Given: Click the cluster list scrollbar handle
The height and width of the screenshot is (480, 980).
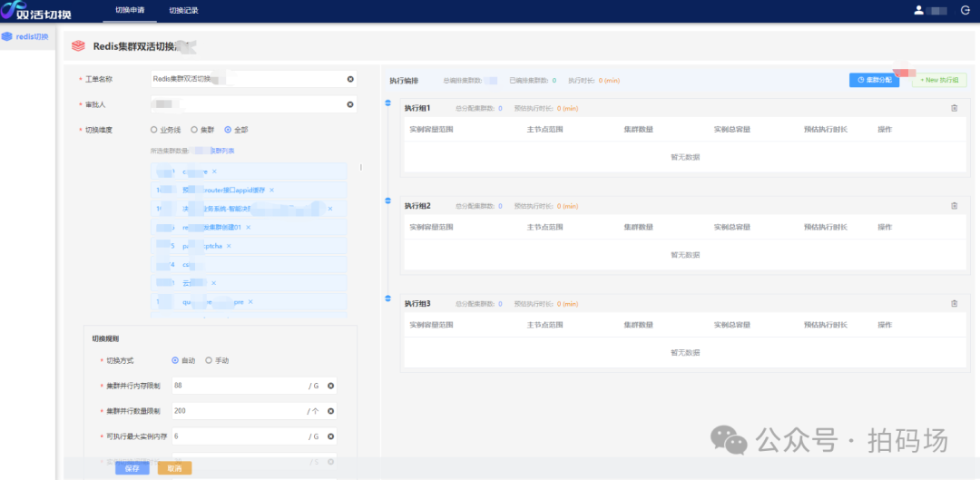Looking at the screenshot, I should [x=361, y=168].
